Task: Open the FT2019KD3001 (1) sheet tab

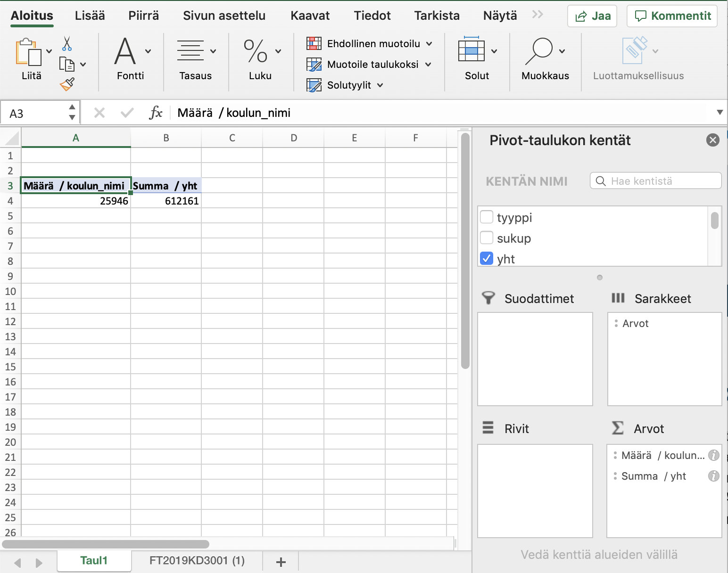Action: tap(197, 560)
